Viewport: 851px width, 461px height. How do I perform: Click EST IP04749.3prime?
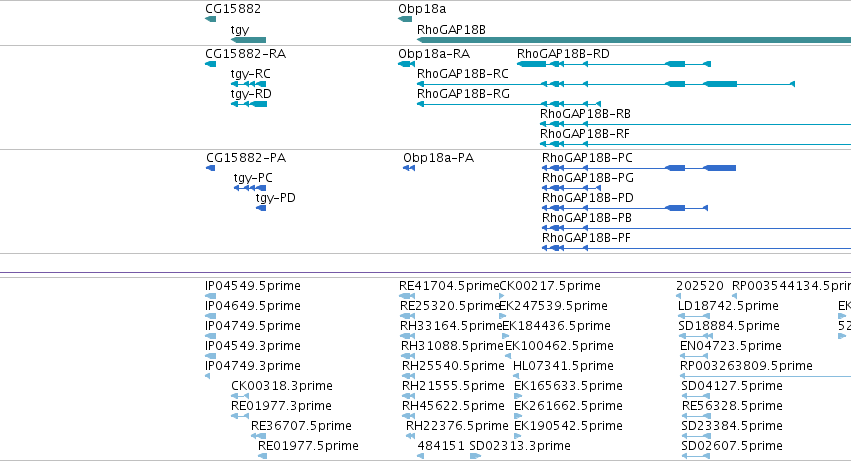click(253, 367)
